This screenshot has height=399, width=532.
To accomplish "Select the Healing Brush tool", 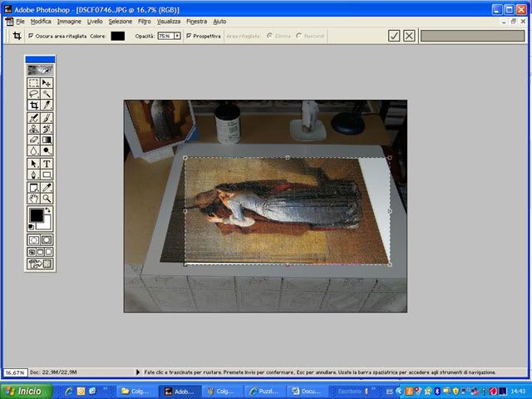I will pos(33,118).
